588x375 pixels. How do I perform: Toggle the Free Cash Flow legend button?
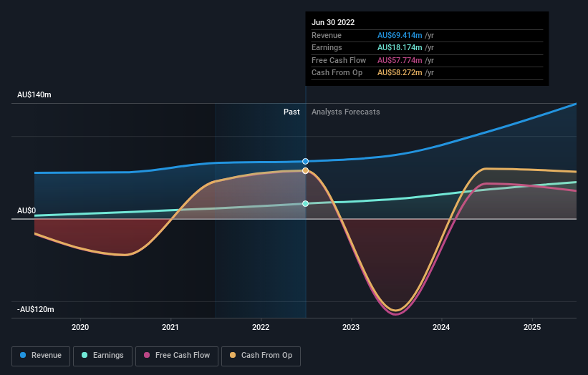[177, 356]
